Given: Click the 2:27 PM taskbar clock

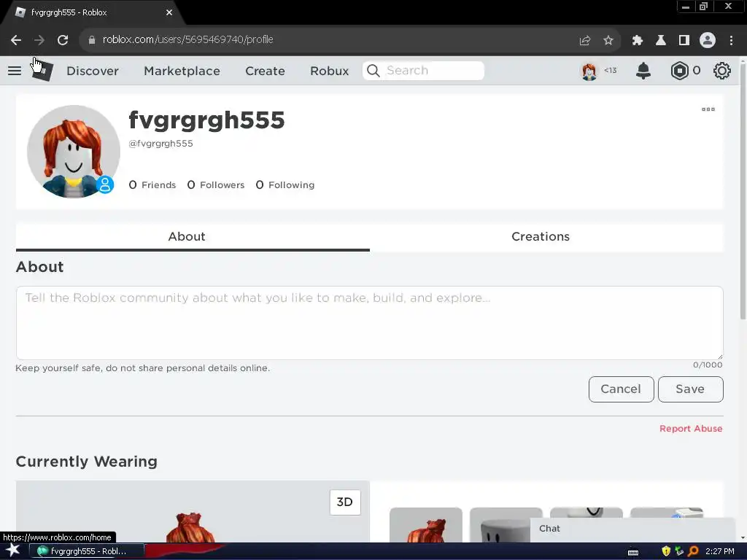Looking at the screenshot, I should tap(719, 551).
